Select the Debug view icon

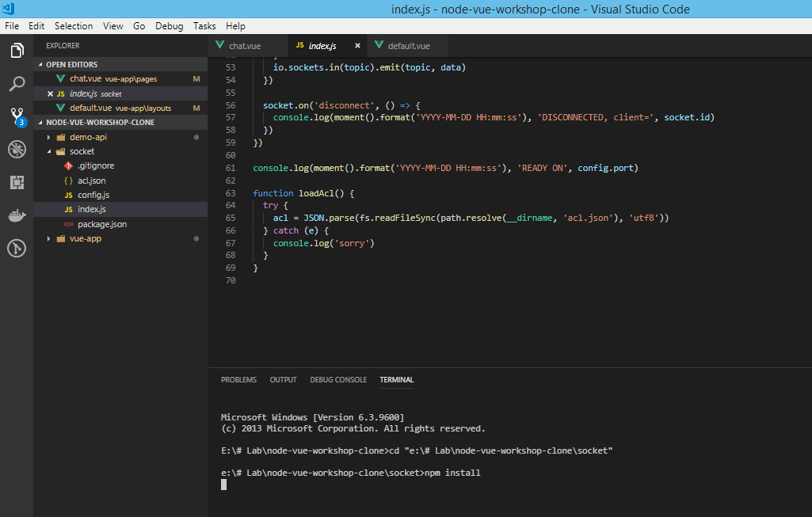click(17, 149)
